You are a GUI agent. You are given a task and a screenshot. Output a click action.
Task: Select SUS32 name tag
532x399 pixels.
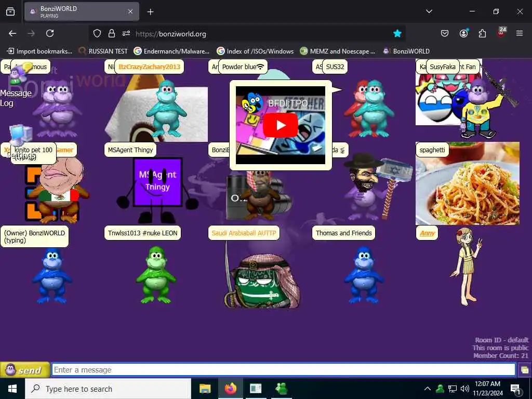(335, 67)
